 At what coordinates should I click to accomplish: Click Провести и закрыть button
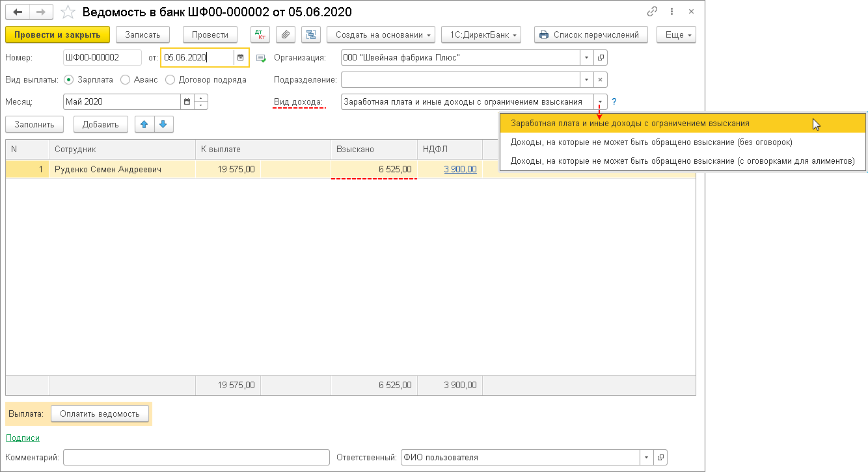click(57, 34)
